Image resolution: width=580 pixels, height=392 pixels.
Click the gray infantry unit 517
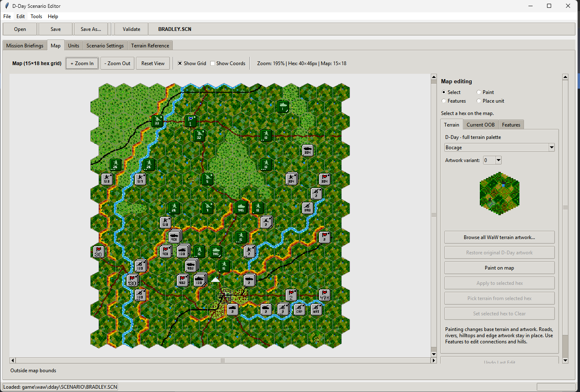click(141, 179)
